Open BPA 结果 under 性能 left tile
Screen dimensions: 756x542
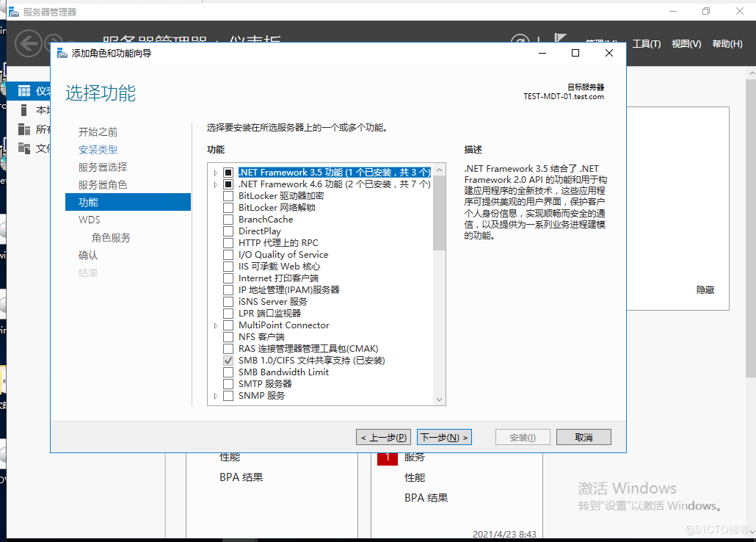[x=241, y=477]
